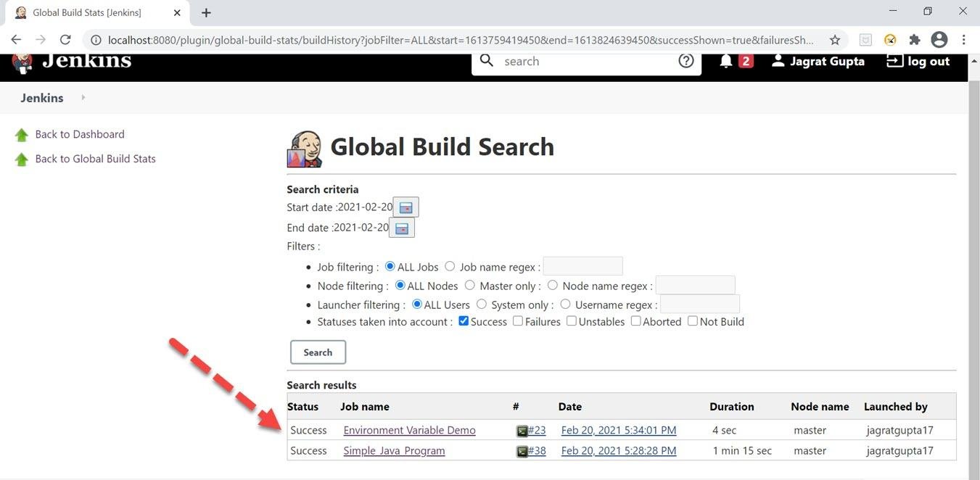980x480 pixels.
Task: Click the page vertical scrollbar
Action: click(973, 267)
